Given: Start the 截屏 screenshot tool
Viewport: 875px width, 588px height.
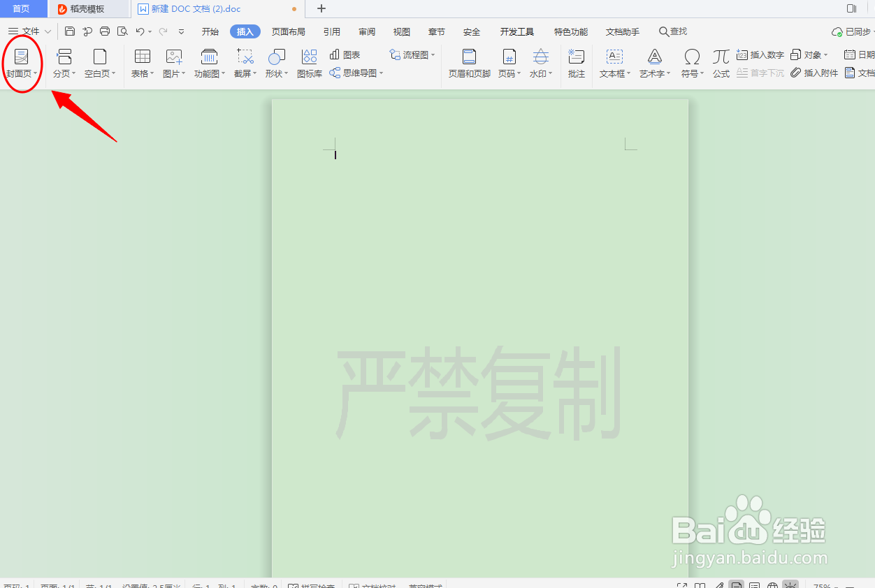Looking at the screenshot, I should [x=245, y=64].
